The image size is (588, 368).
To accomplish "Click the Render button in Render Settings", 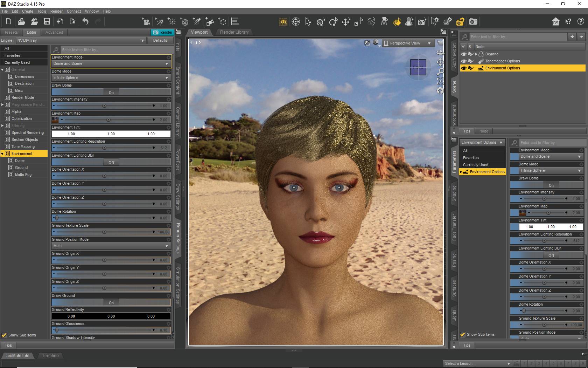I will coord(162,32).
